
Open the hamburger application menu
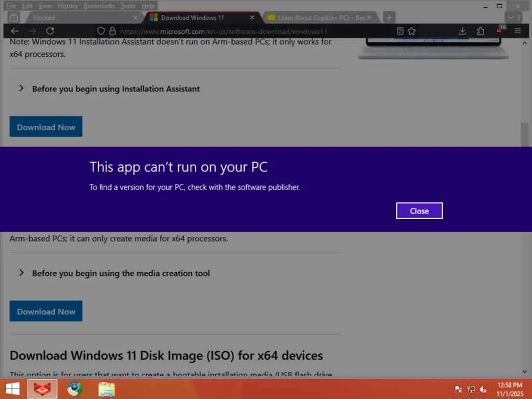pos(517,31)
